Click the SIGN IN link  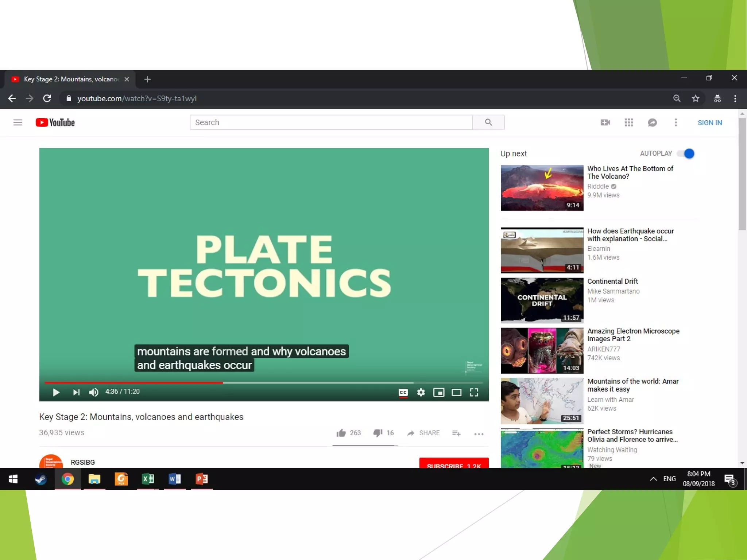click(709, 122)
